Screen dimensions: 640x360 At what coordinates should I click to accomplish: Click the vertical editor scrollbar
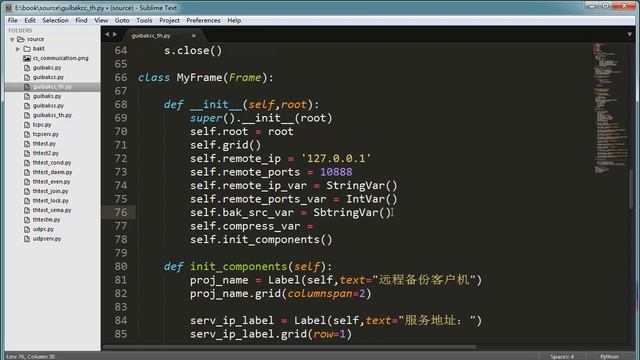(x=631, y=188)
